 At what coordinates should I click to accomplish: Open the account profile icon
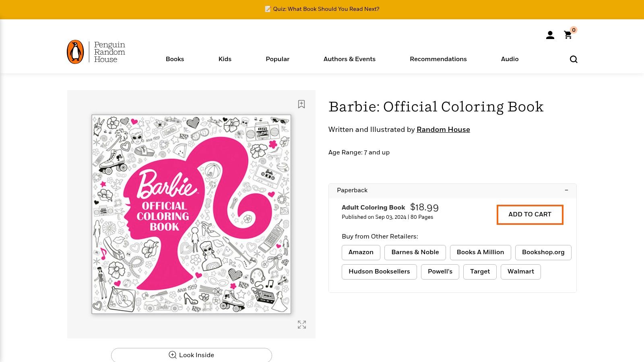click(550, 35)
